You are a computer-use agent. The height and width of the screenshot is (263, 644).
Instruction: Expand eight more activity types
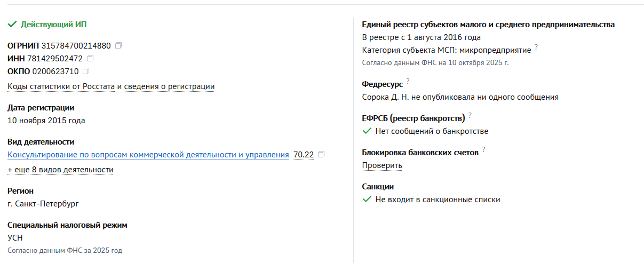click(x=60, y=170)
